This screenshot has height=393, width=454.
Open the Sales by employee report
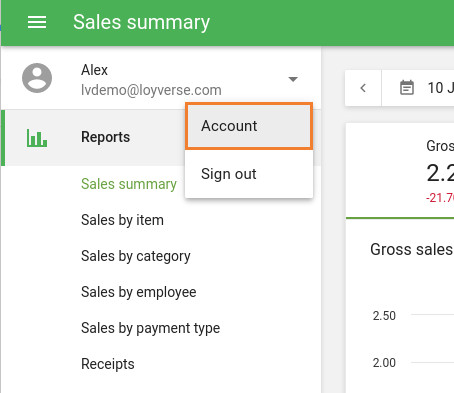click(x=139, y=292)
